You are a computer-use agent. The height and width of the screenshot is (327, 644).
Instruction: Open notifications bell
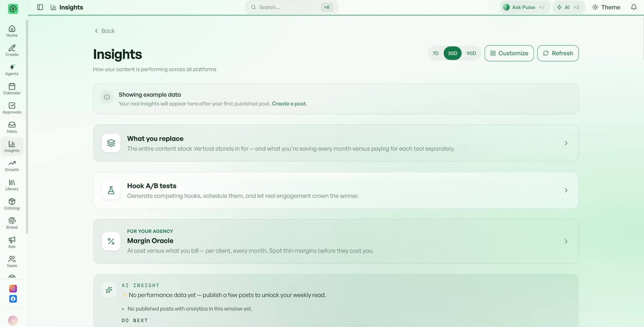pyautogui.click(x=634, y=7)
